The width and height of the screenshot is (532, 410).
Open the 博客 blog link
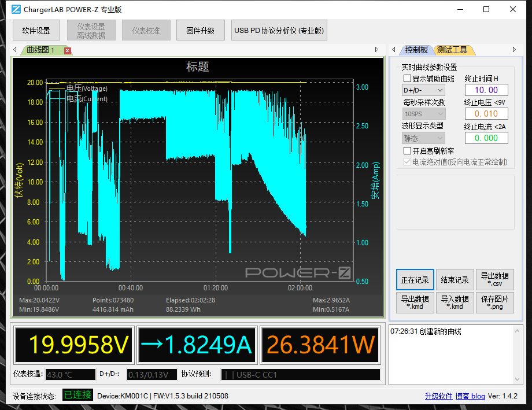coord(470,396)
